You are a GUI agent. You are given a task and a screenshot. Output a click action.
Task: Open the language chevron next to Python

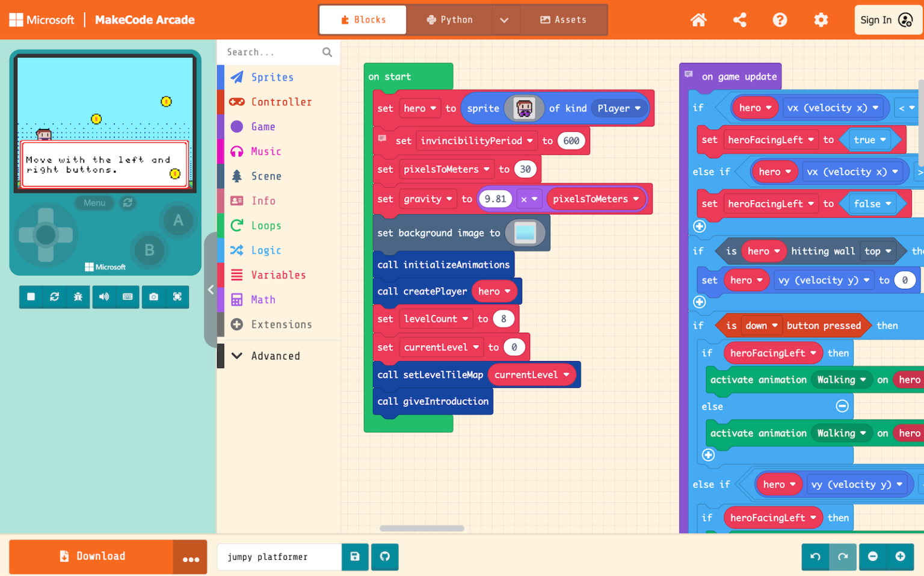(505, 19)
